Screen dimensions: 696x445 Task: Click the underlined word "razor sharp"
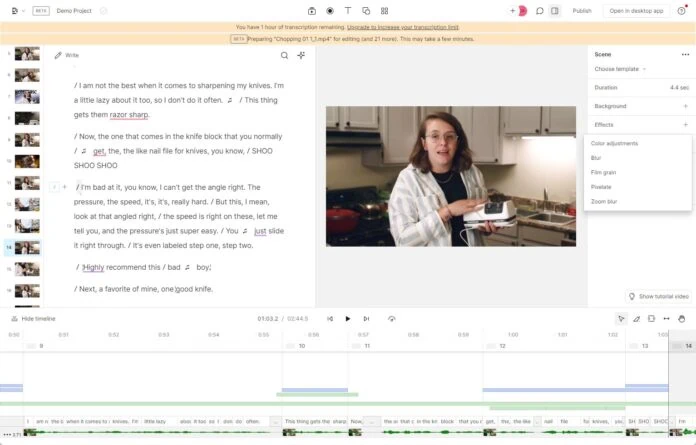coord(129,115)
